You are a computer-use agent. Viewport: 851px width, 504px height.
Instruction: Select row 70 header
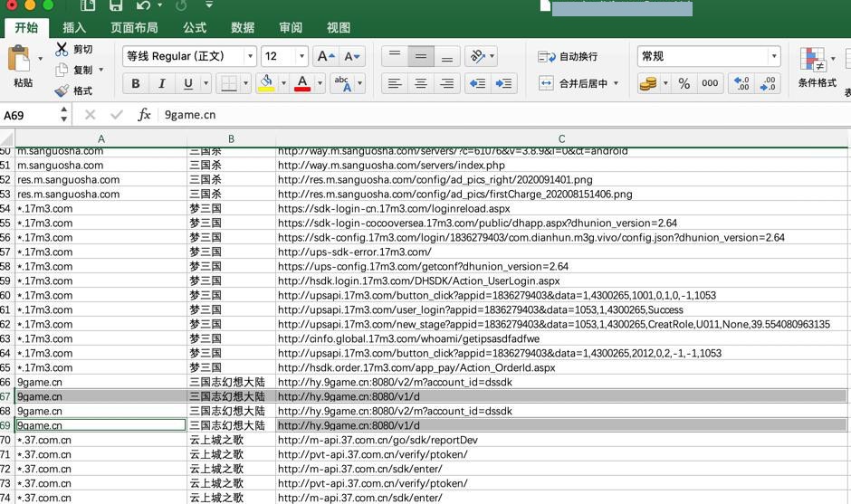pyautogui.click(x=6, y=440)
